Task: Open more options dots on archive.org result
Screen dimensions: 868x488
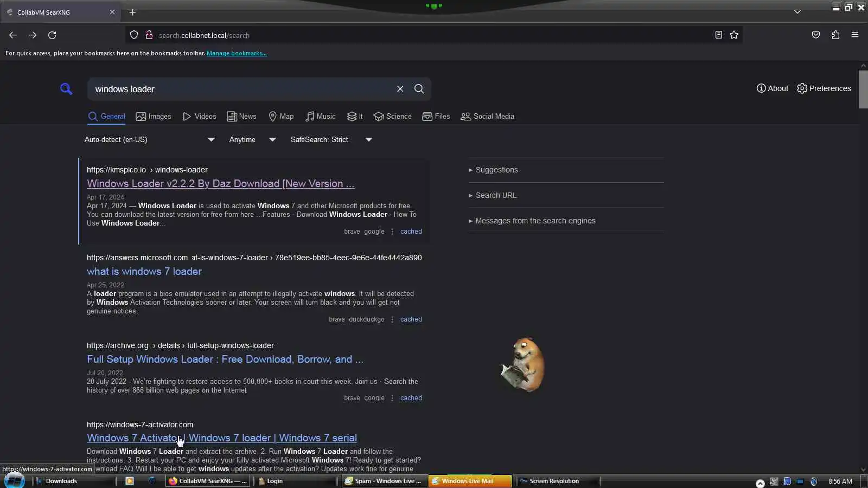Action: pos(392,398)
